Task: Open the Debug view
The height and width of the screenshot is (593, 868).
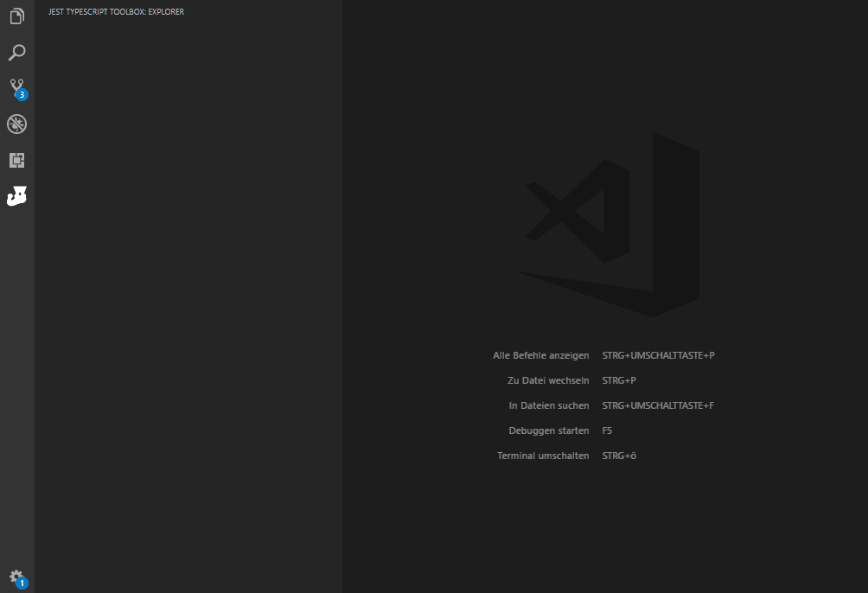Action: coord(17,124)
